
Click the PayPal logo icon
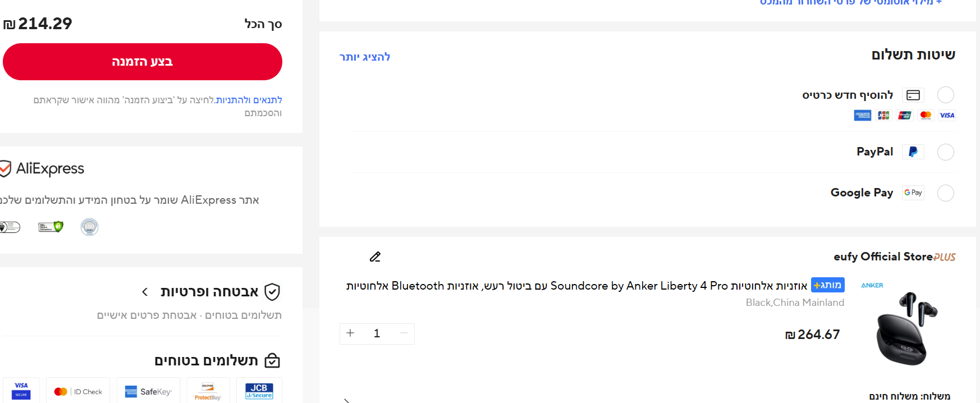[x=913, y=152]
